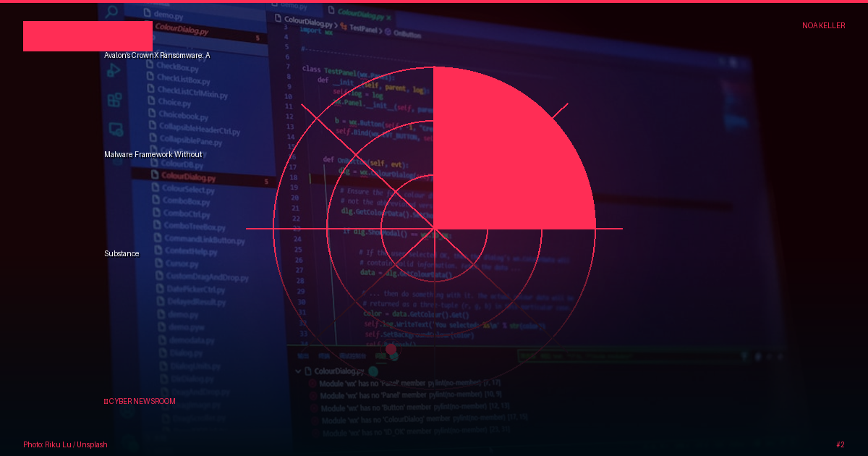Collapse the ColourDialog.py group in Problems panel
This screenshot has width=868, height=456.
298,371
